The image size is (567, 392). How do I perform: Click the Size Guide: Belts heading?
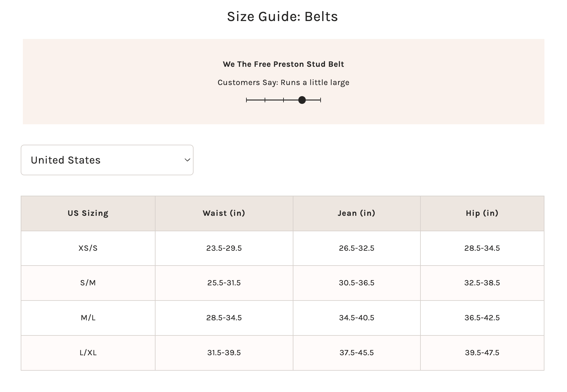coord(283,17)
